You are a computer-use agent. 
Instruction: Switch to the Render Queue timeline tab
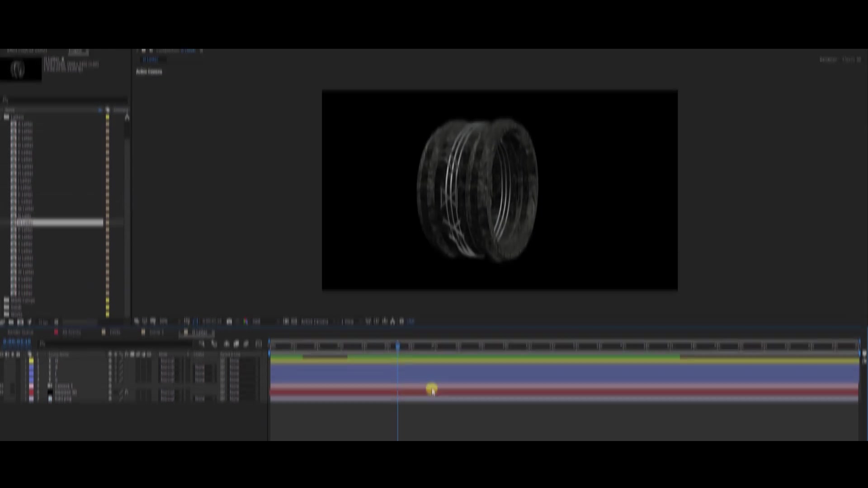click(20, 333)
